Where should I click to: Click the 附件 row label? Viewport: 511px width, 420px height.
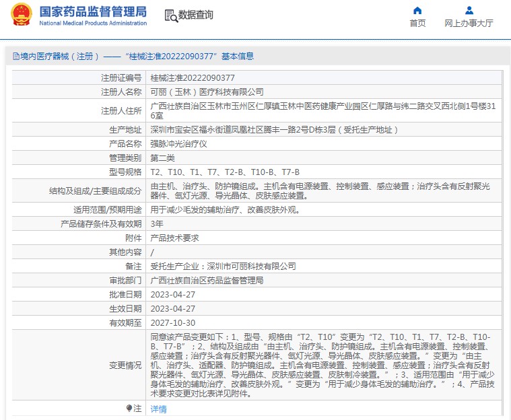point(133,238)
